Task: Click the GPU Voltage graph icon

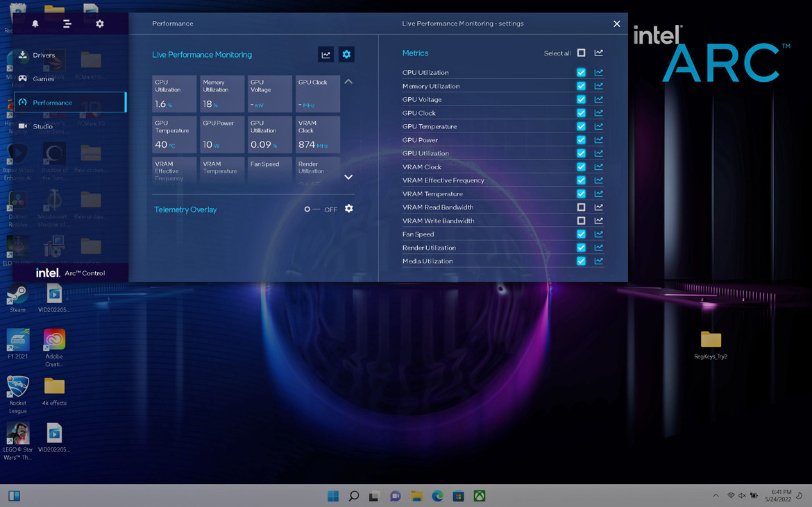Action: click(599, 99)
